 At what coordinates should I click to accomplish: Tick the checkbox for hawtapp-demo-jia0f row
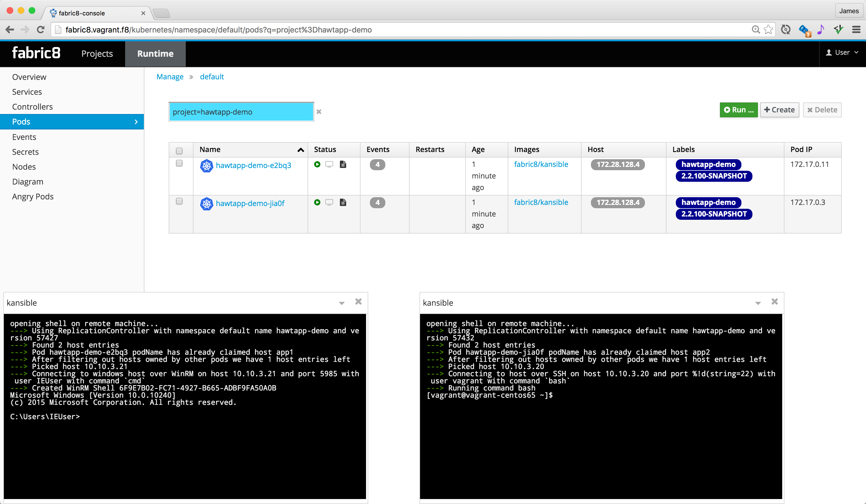click(179, 202)
